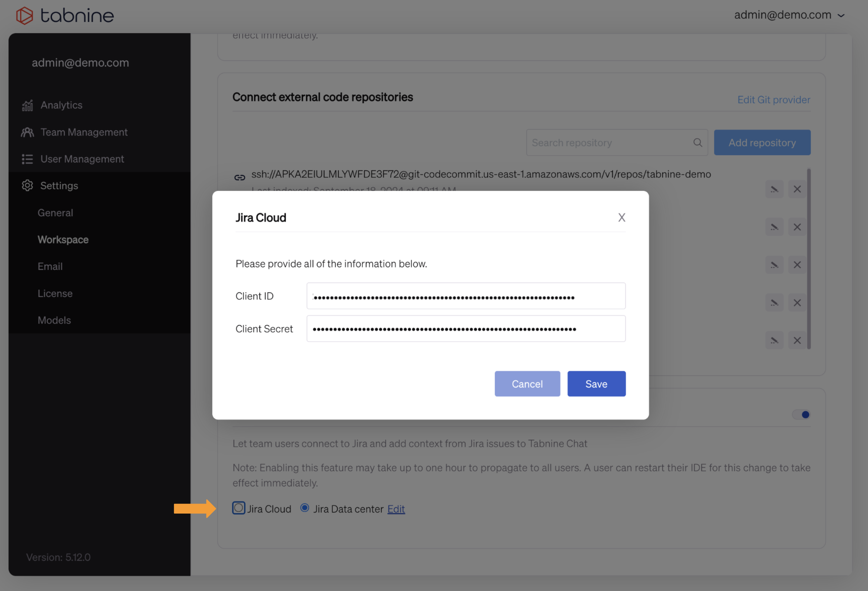Click the Settings gear icon
Viewport: 868px width, 591px height.
coord(27,185)
